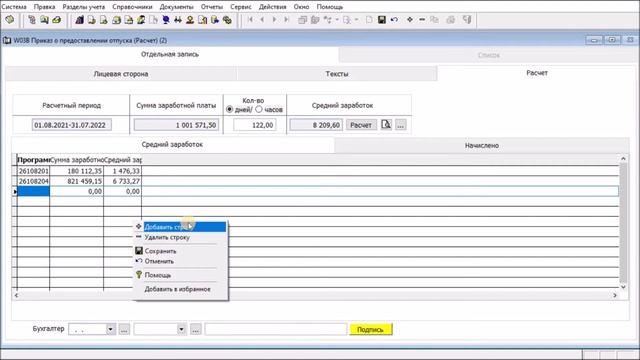Open the Система menu
Image resolution: width=640 pixels, height=360 pixels.
point(14,7)
